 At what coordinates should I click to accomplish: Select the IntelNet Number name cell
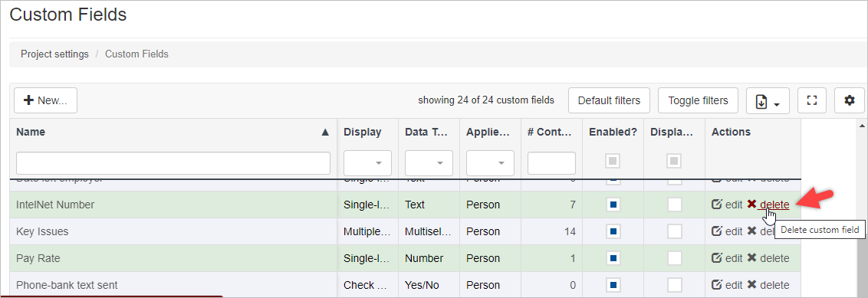[x=173, y=205]
